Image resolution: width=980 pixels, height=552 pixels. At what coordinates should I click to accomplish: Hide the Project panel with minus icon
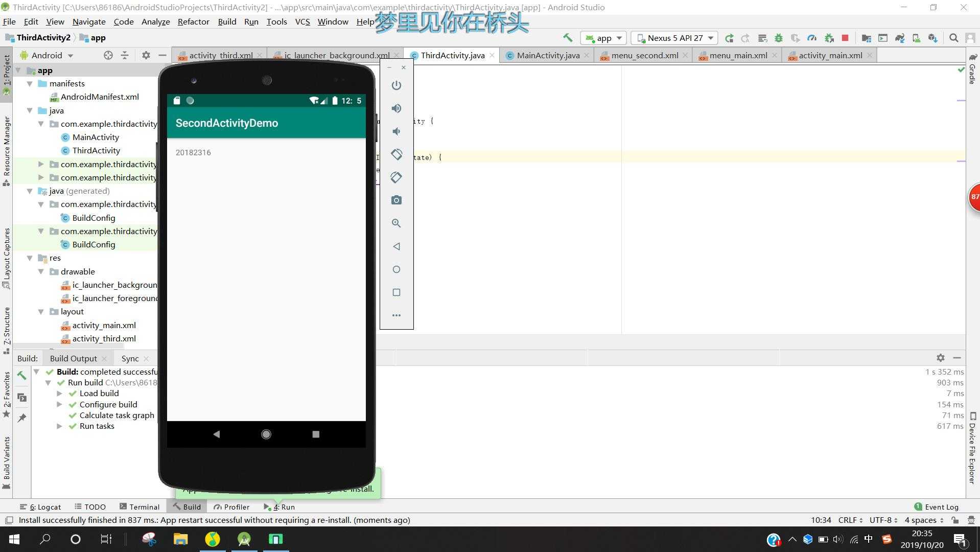pyautogui.click(x=162, y=55)
